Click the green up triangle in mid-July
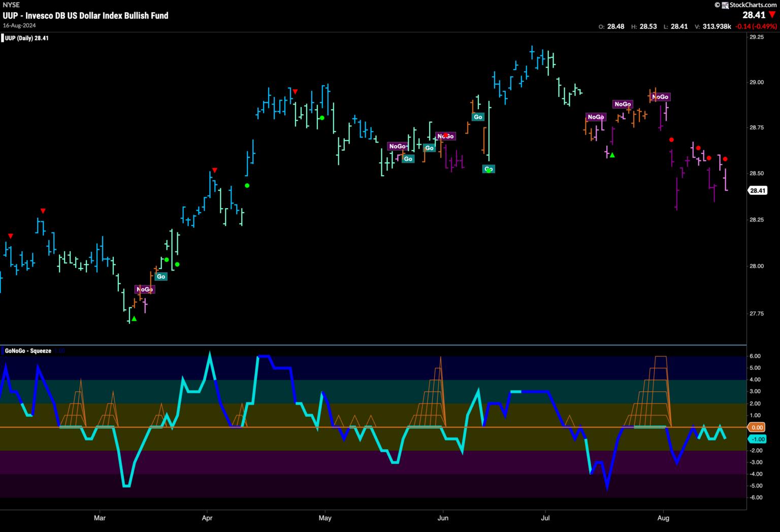780x532 pixels. pos(612,155)
